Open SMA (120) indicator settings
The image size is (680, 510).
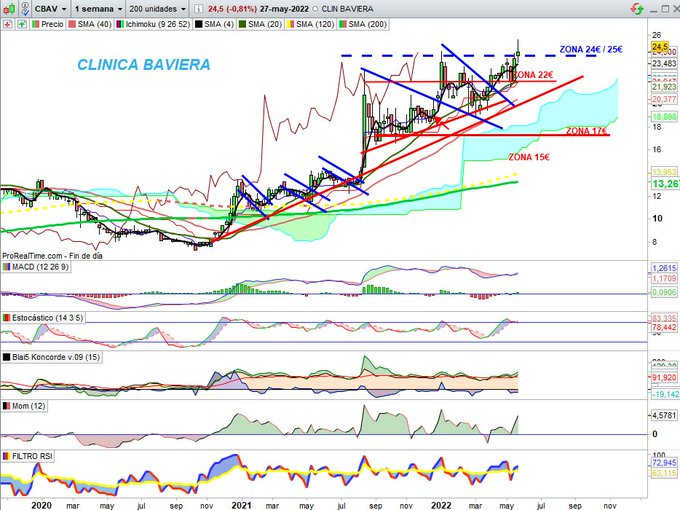[x=311, y=24]
